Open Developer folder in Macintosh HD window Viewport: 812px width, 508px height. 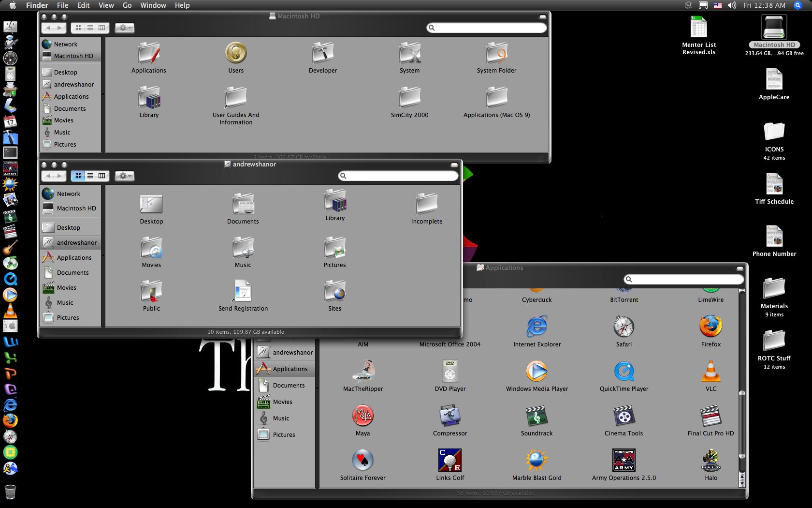point(323,53)
